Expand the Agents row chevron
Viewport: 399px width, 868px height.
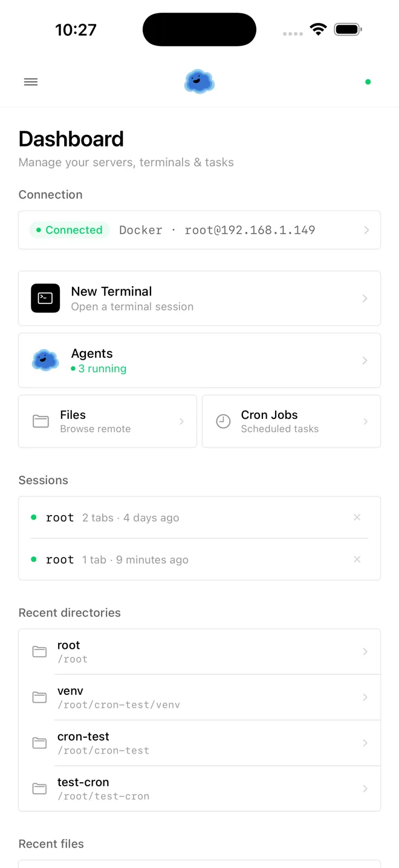point(365,361)
